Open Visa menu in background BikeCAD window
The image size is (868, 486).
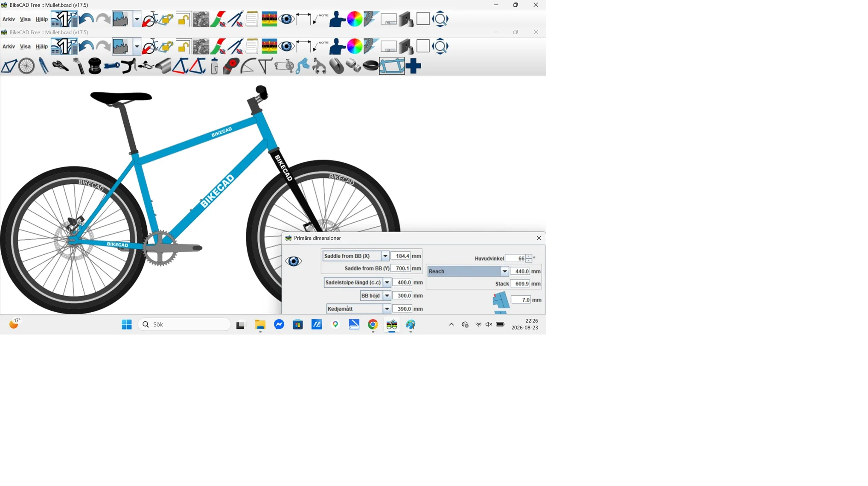point(25,19)
